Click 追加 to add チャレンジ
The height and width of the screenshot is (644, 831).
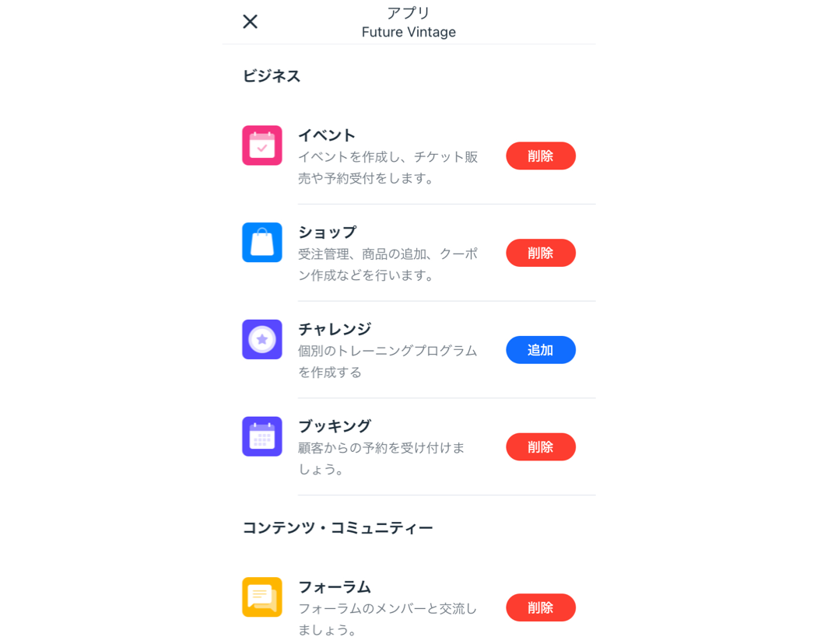541,350
